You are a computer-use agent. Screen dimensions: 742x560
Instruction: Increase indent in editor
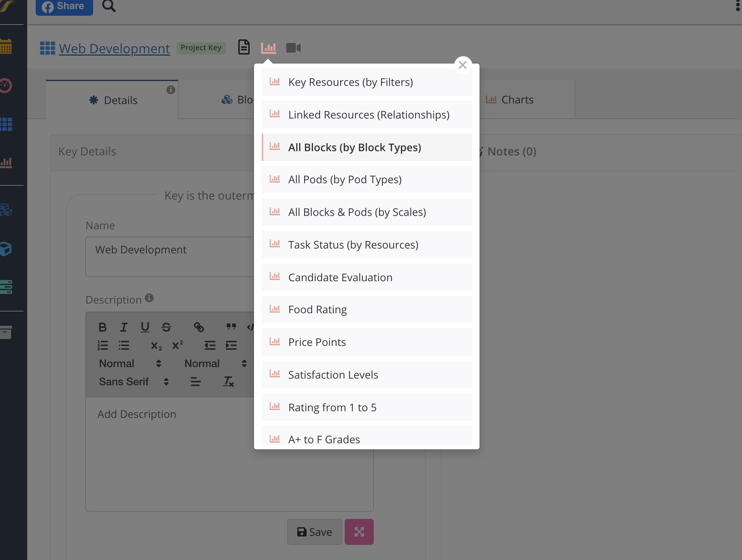click(231, 345)
